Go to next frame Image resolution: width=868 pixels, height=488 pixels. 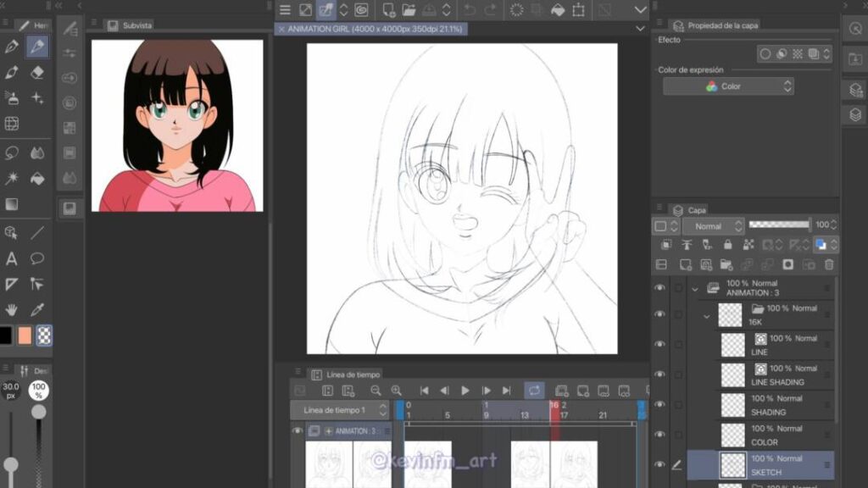point(486,391)
